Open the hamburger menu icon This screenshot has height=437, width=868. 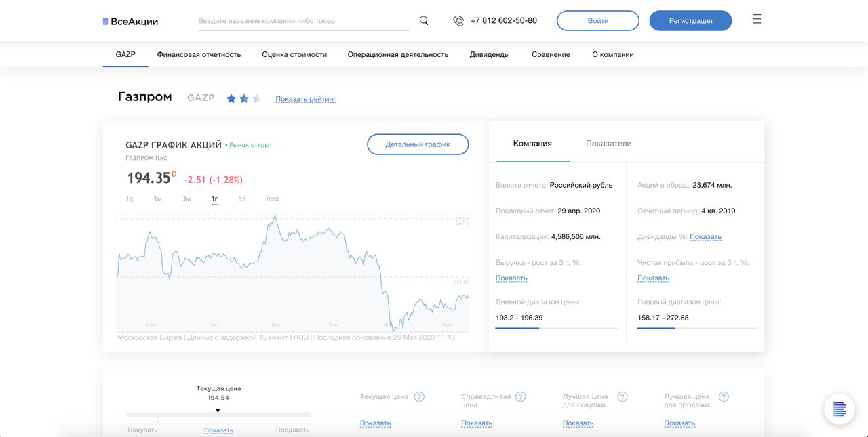point(757,19)
